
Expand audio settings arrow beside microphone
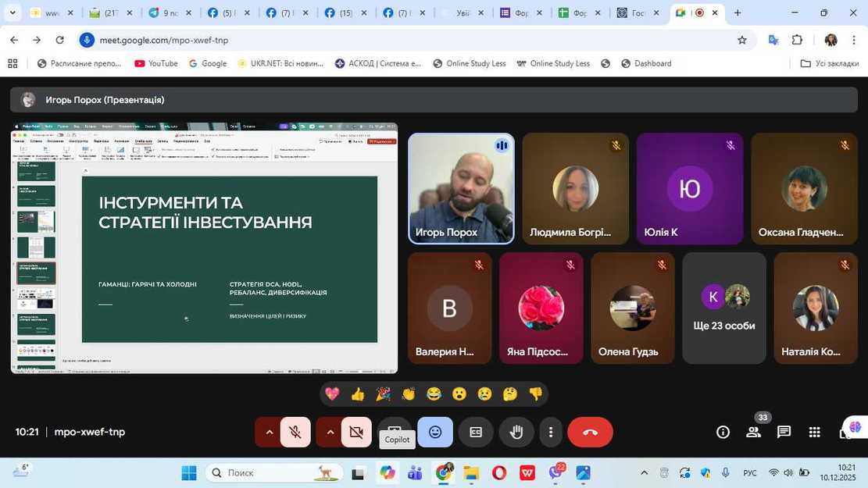coord(269,432)
